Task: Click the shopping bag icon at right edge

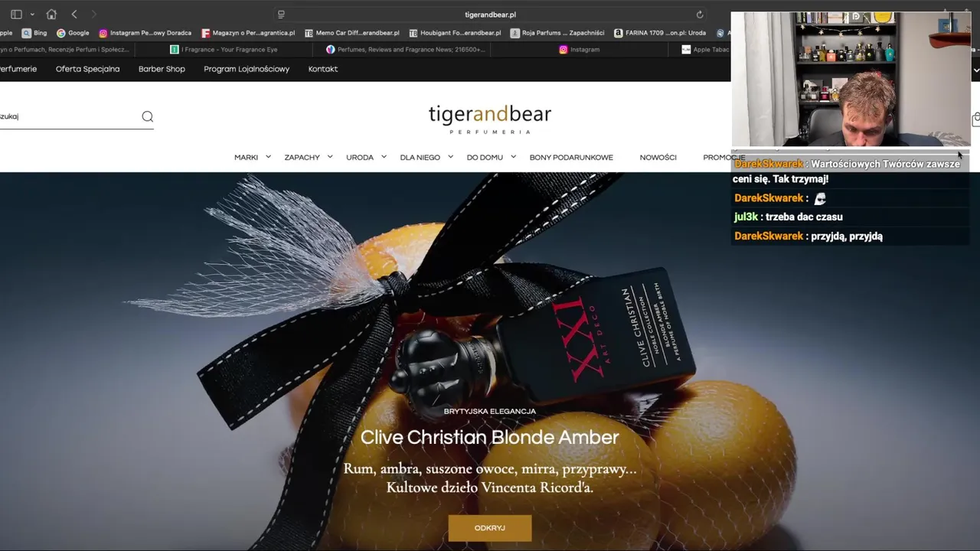Action: click(976, 119)
